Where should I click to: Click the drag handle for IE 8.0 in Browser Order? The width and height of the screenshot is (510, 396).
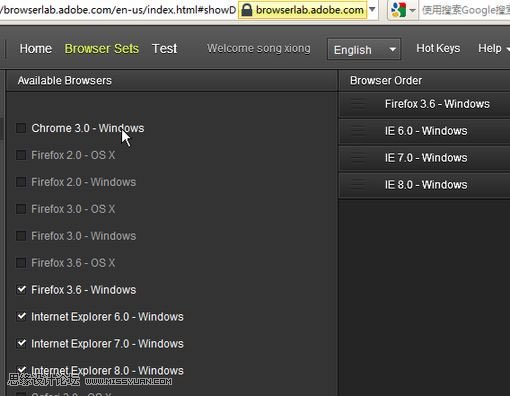coord(358,185)
